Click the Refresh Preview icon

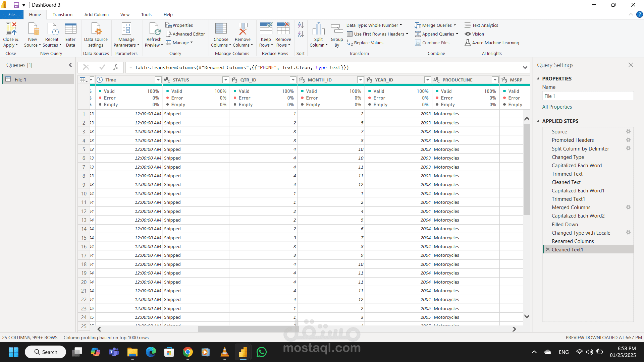[x=154, y=29]
